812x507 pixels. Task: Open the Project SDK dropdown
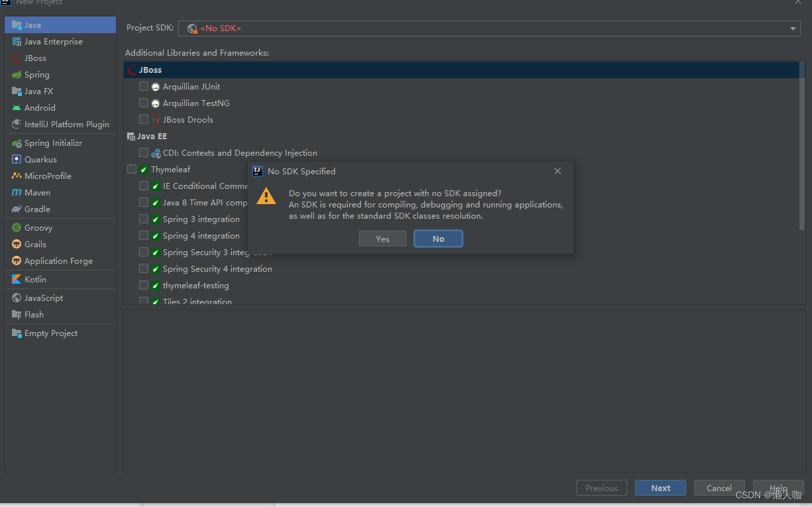(489, 28)
